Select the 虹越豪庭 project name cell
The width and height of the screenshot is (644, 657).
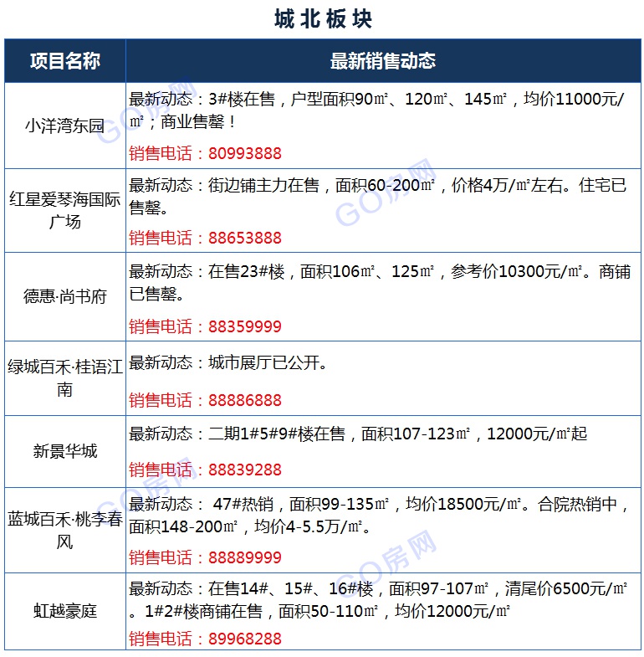tap(65, 611)
